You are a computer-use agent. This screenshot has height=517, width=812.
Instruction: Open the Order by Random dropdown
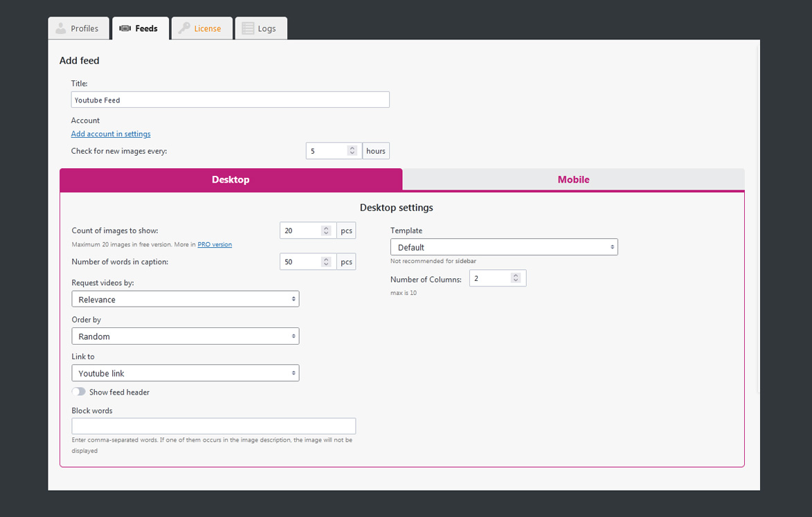pyautogui.click(x=186, y=336)
